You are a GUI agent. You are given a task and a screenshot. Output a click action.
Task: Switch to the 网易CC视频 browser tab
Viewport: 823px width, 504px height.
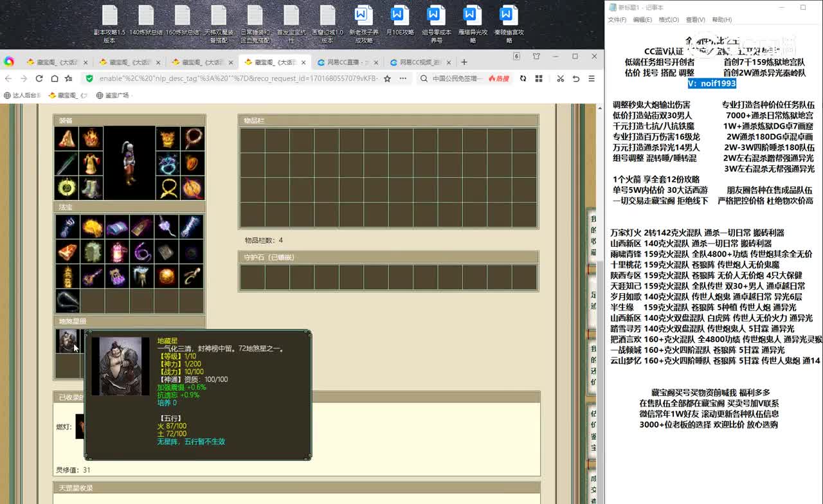[421, 62]
